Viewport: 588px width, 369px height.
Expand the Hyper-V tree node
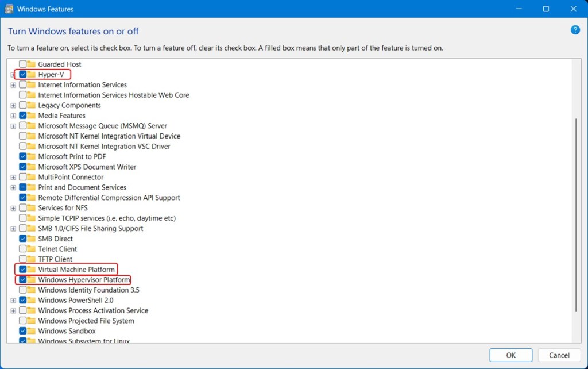click(x=13, y=75)
